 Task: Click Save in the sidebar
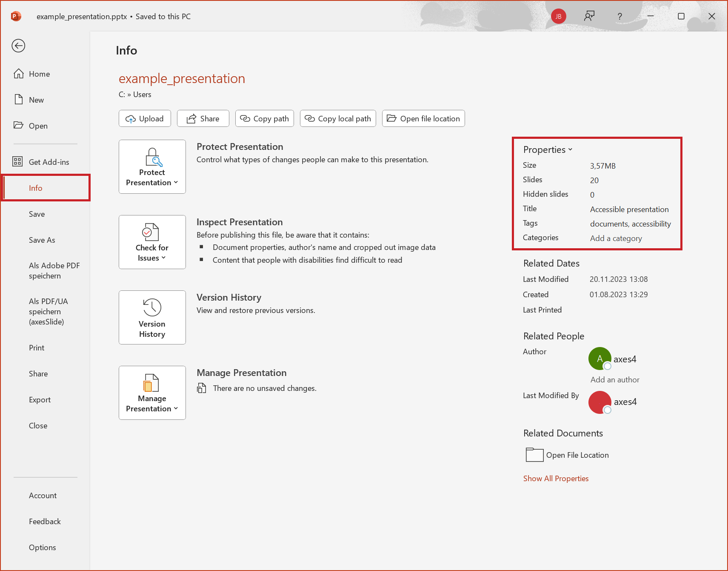coord(45,214)
